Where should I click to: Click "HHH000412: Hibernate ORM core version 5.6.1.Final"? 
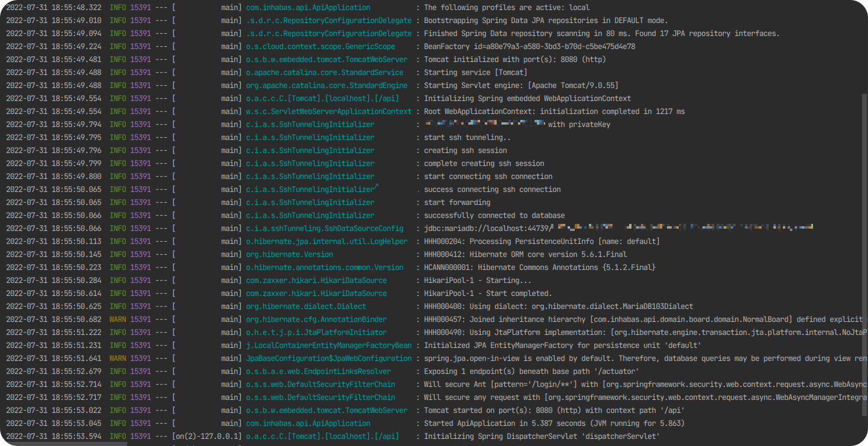tap(526, 255)
